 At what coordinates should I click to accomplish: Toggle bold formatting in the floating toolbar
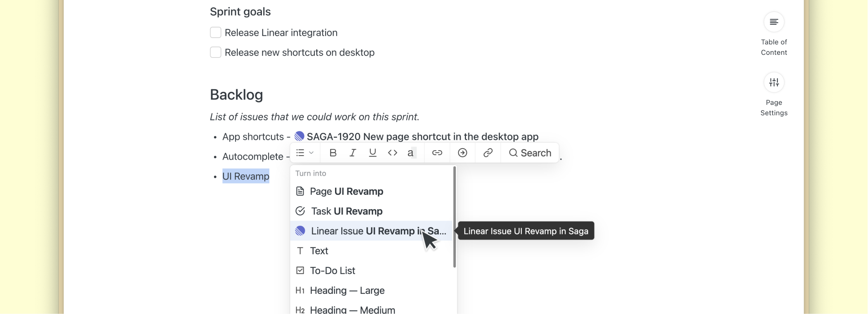(x=333, y=153)
